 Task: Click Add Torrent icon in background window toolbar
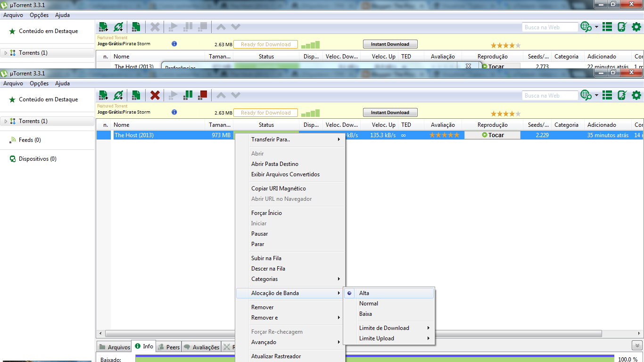103,27
